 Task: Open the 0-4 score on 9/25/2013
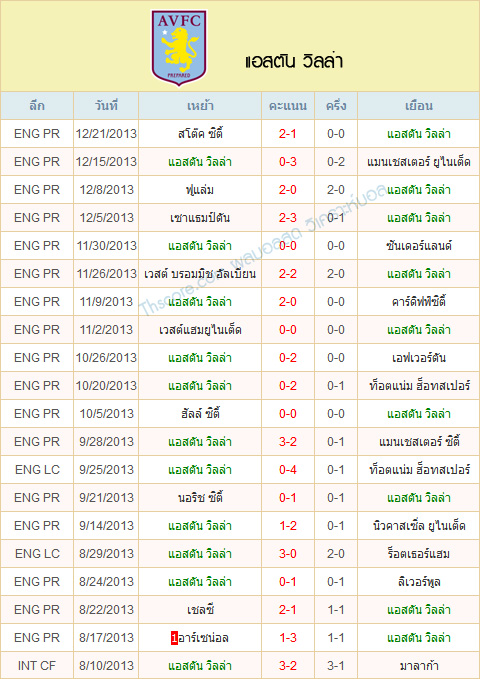coord(288,470)
